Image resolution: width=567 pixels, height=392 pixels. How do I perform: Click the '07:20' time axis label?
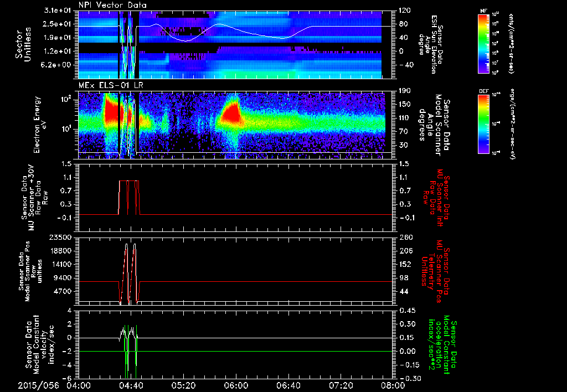click(x=341, y=385)
